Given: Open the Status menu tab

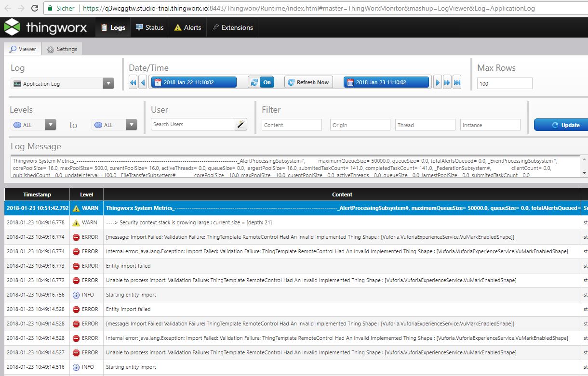Looking at the screenshot, I should pos(149,27).
